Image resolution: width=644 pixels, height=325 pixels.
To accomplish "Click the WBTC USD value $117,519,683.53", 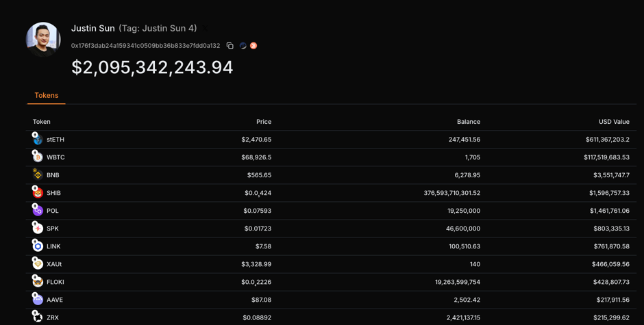I will pyautogui.click(x=606, y=157).
